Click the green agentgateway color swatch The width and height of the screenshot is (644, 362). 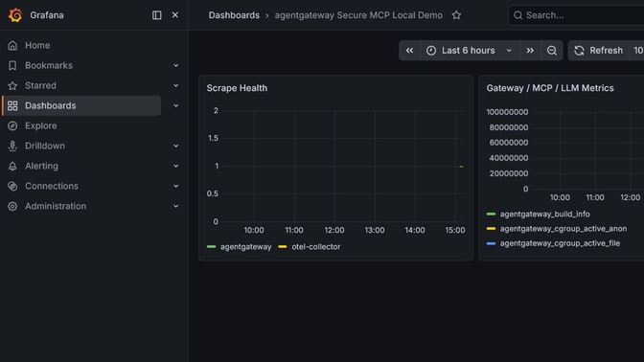pyautogui.click(x=211, y=247)
